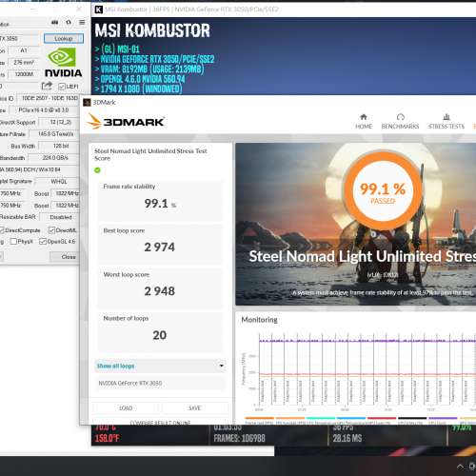Click the SAVE button in 3DMark
The height and width of the screenshot is (476, 476).
click(x=194, y=408)
